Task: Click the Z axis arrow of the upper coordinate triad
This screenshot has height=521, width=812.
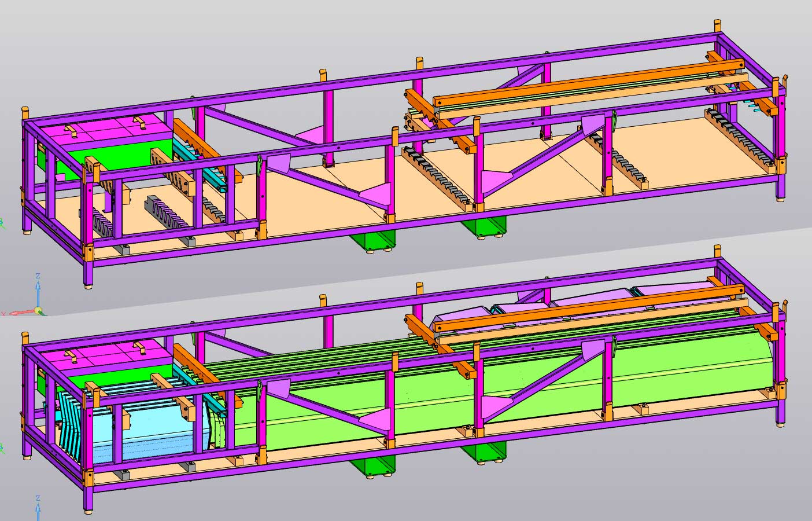Action: click(x=38, y=288)
